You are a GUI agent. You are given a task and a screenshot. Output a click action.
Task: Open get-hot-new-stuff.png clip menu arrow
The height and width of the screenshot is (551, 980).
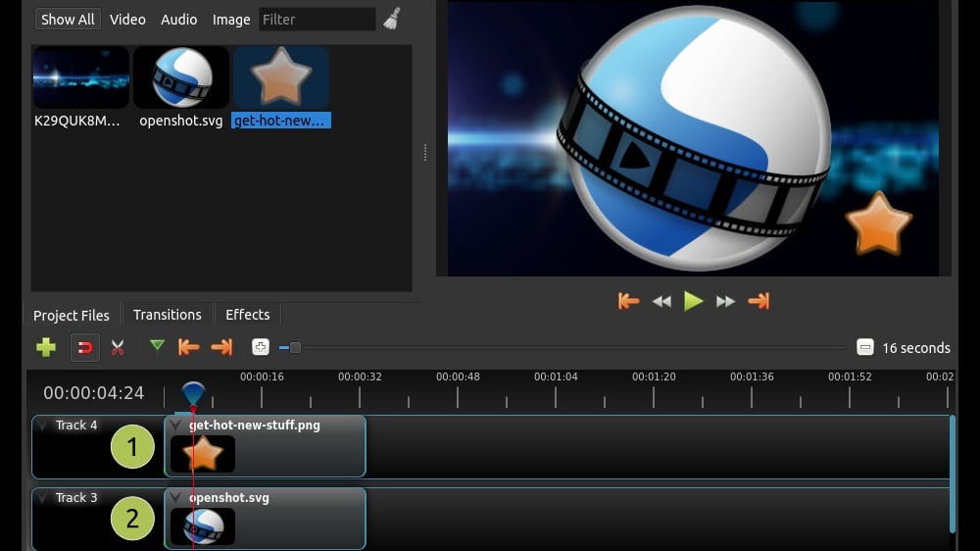pos(175,426)
